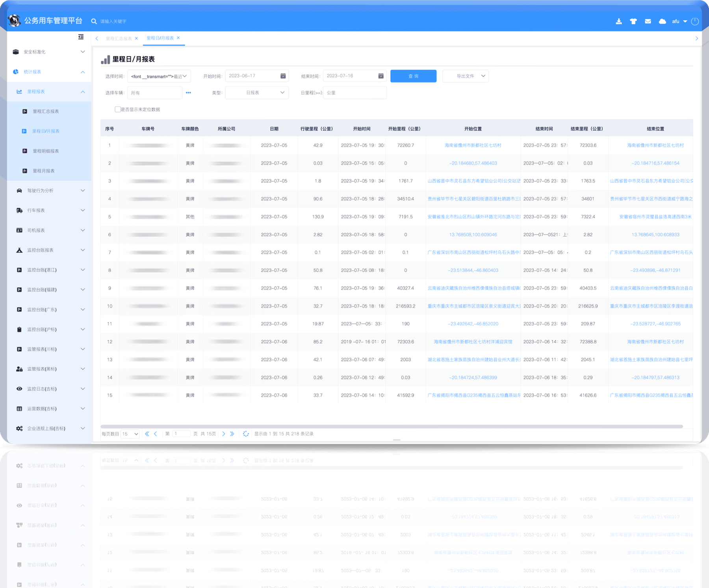Open row 2 start coordinates -20.184680,57.486403
709x588 pixels.
[x=473, y=163]
